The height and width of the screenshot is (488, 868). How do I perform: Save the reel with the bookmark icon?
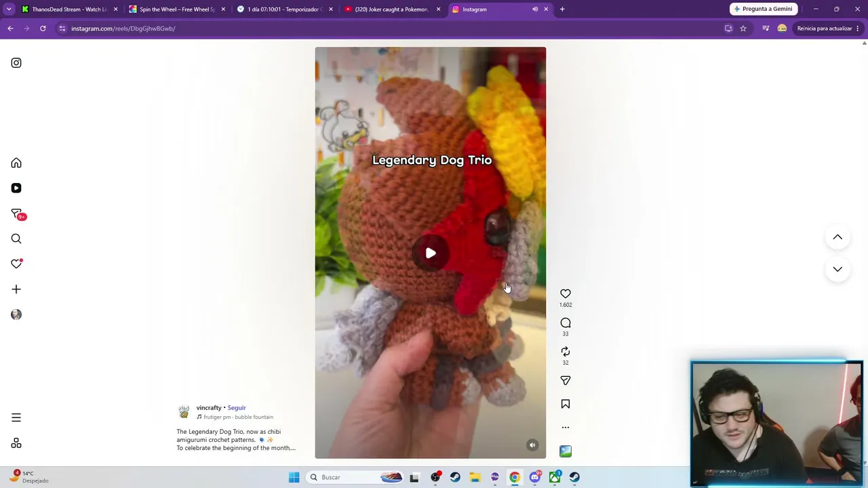pyautogui.click(x=566, y=404)
